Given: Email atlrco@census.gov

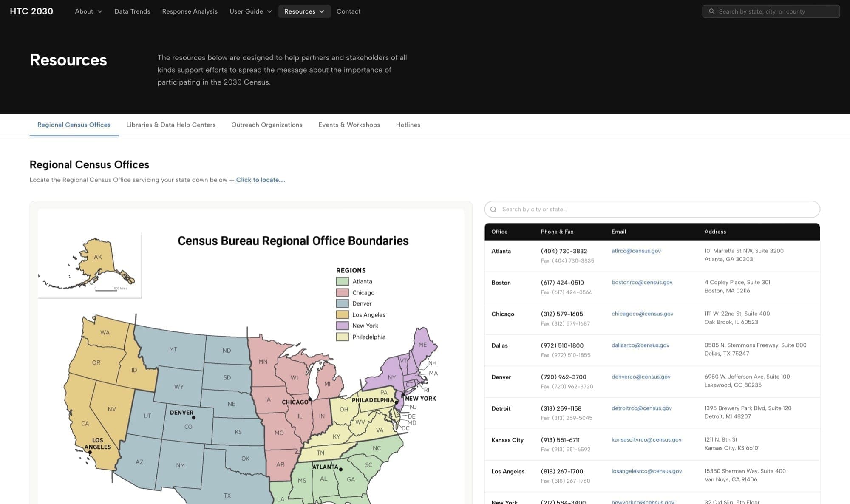Looking at the screenshot, I should tap(636, 251).
